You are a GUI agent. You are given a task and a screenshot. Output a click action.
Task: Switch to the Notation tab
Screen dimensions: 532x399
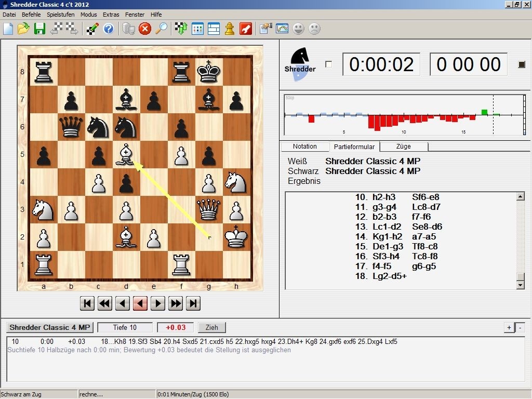click(x=304, y=147)
